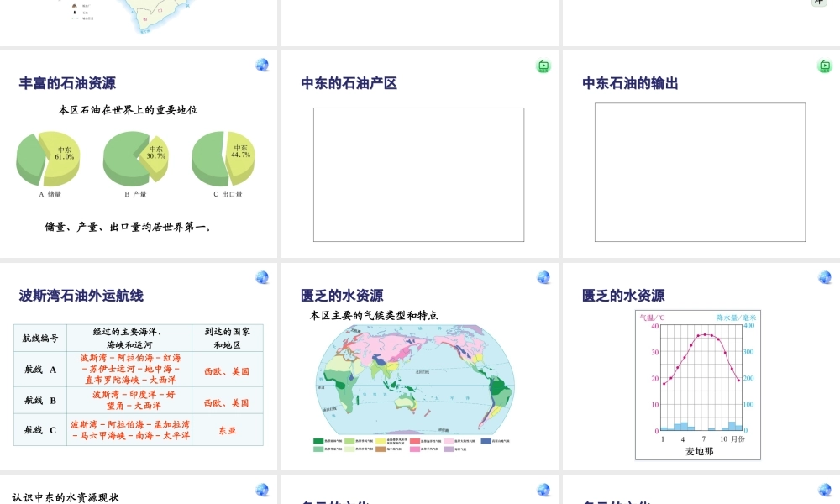Click the C 出口量 caption

point(228,194)
